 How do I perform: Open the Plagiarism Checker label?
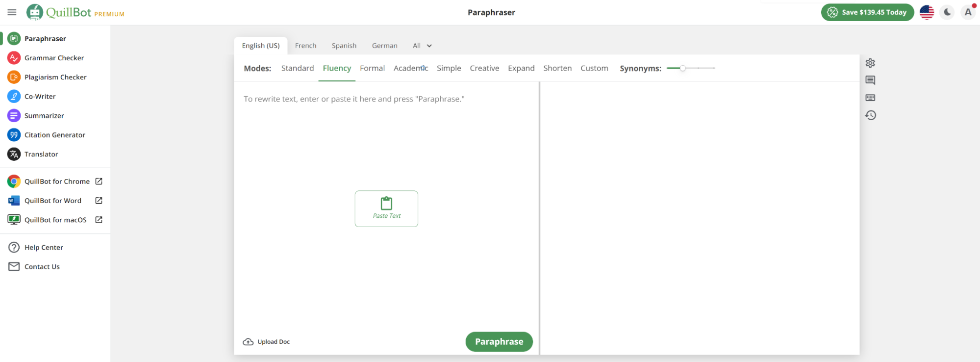coord(55,77)
